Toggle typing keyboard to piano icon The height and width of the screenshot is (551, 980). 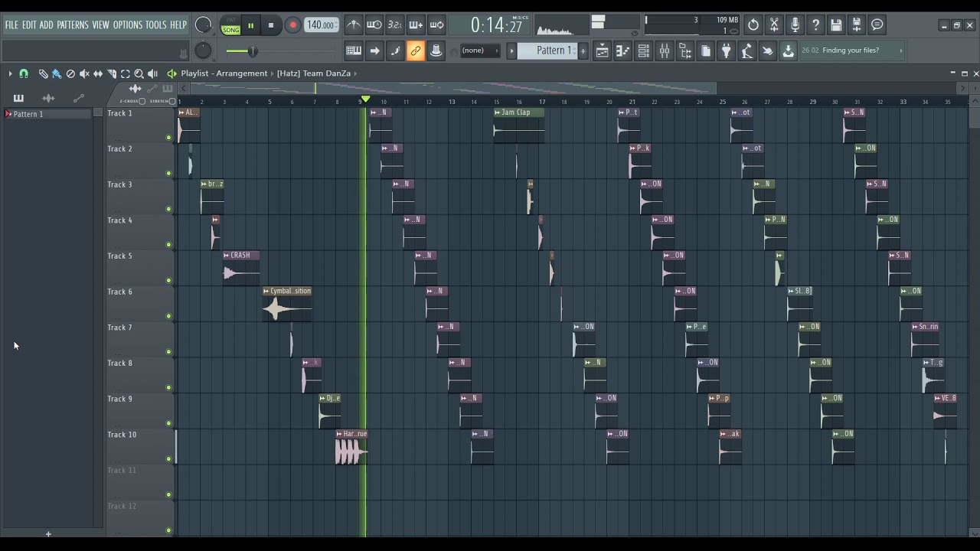point(354,51)
